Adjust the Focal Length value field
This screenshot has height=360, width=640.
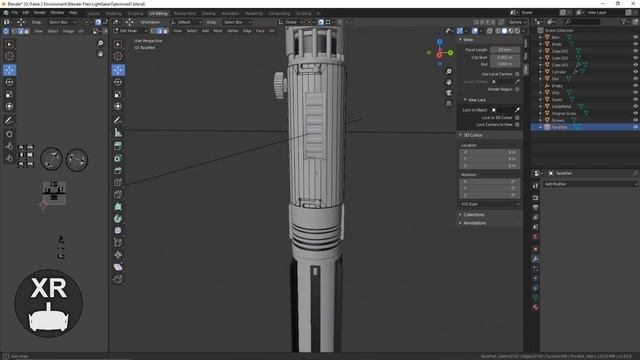click(x=505, y=50)
